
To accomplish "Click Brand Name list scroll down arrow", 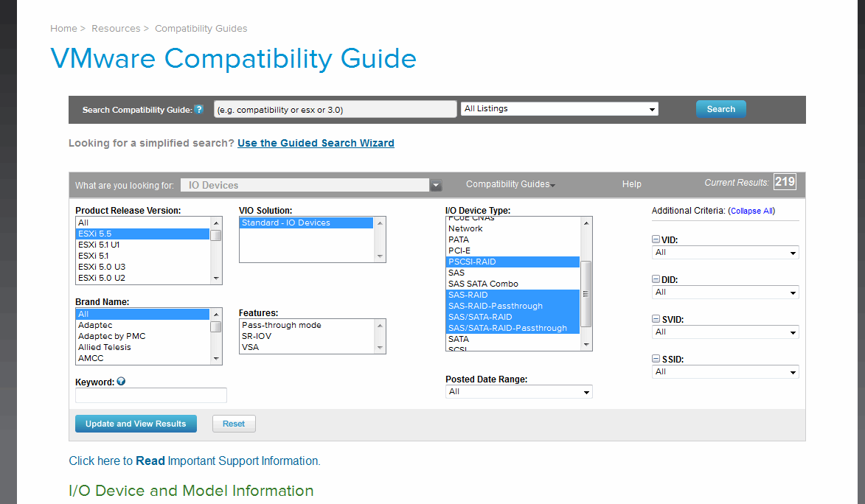I will 216,359.
